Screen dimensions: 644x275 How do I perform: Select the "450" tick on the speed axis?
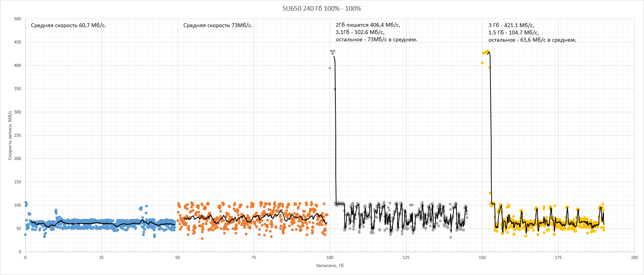pos(18,42)
